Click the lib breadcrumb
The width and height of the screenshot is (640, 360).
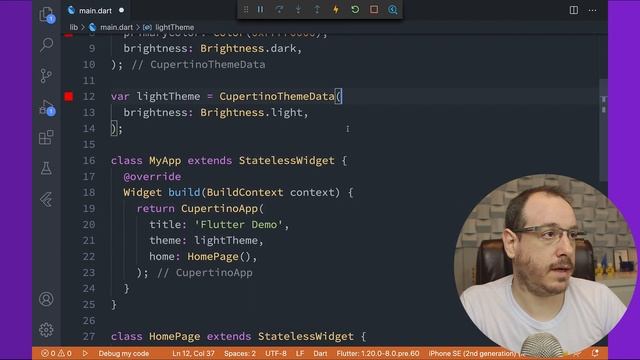tap(73, 27)
